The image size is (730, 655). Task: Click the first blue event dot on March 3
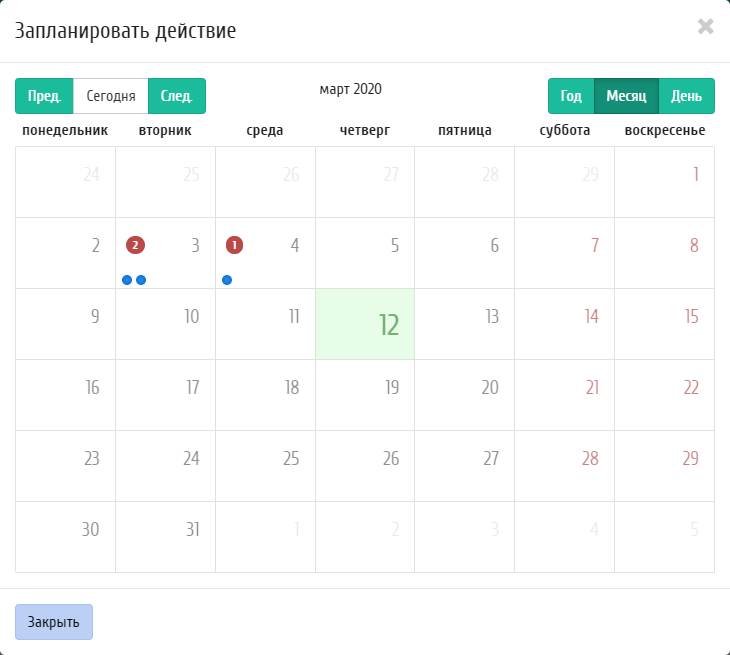point(127,280)
